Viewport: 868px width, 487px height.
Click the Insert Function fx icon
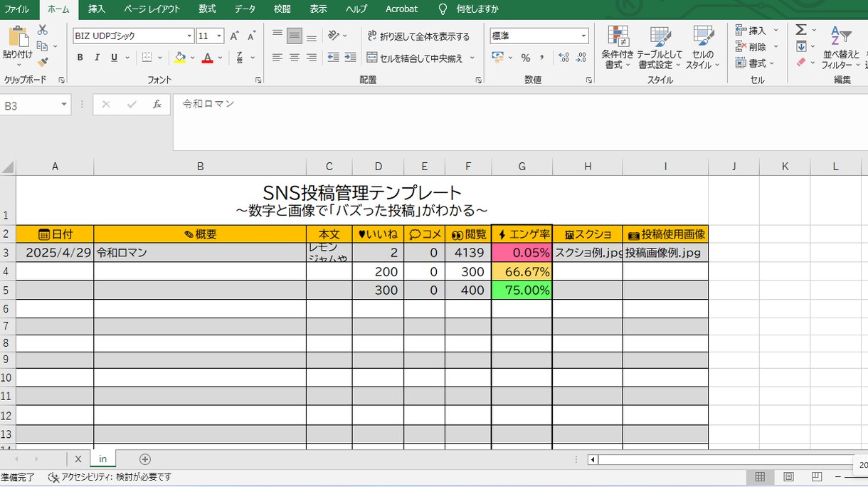pos(157,105)
